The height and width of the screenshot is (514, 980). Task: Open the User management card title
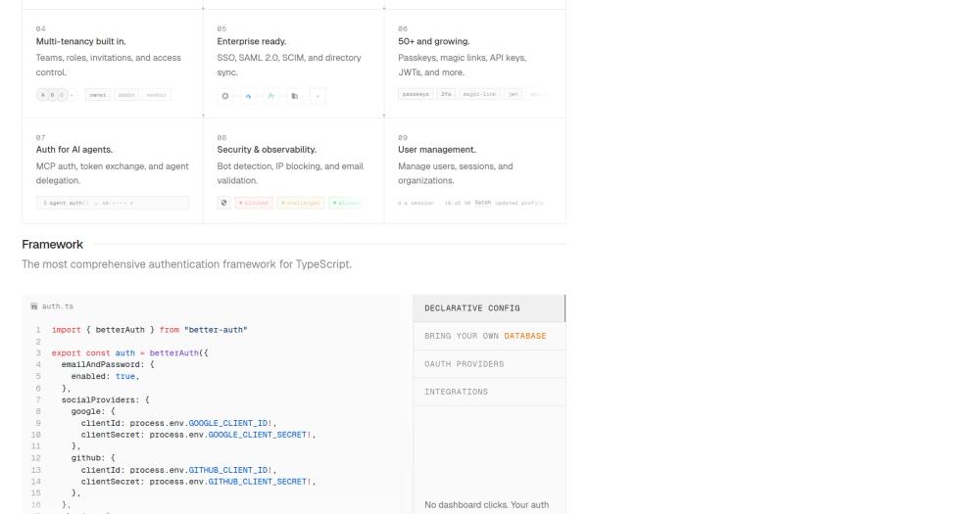[437, 150]
